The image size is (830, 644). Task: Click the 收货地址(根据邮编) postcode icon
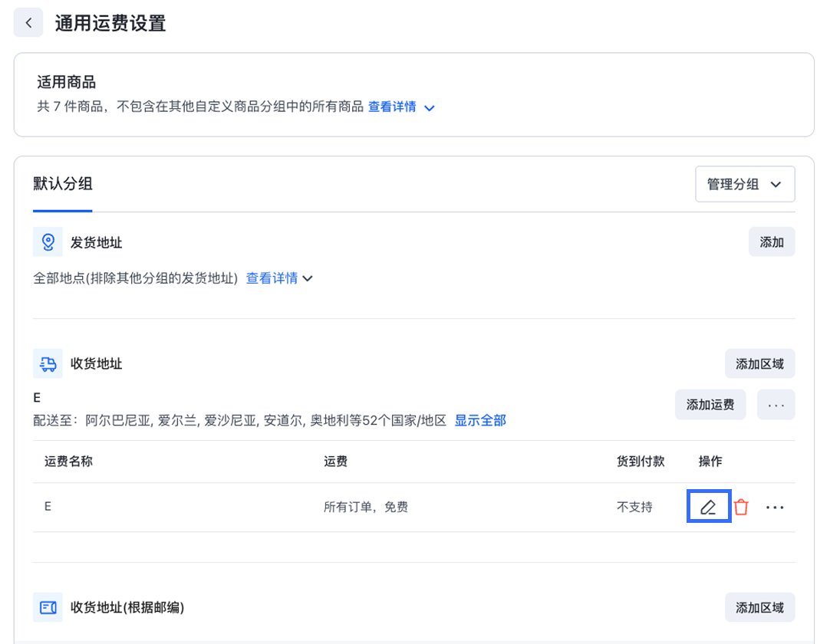[x=48, y=607]
